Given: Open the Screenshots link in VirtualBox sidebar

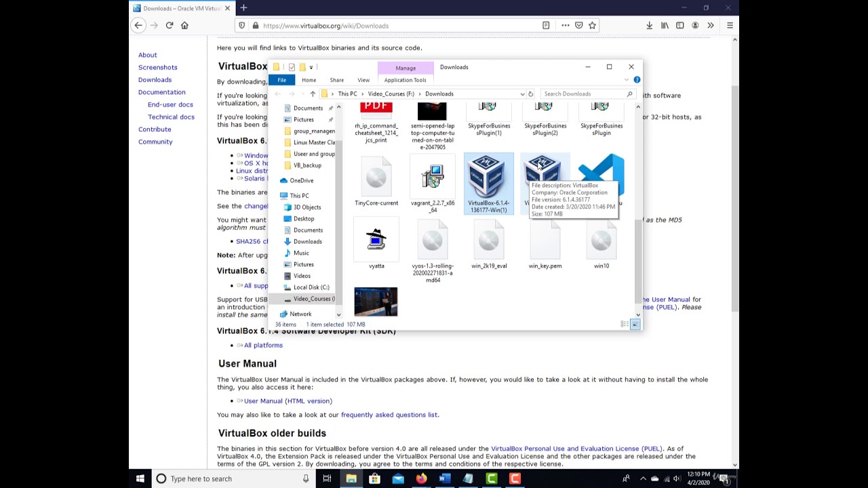Looking at the screenshot, I should pyautogui.click(x=158, y=67).
